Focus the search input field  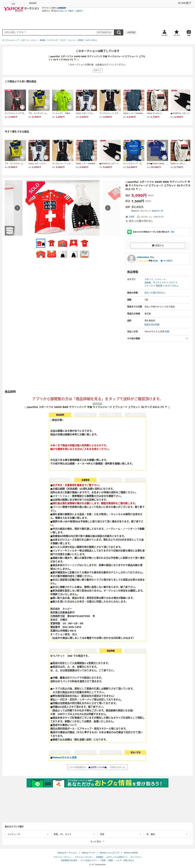[49, 32]
